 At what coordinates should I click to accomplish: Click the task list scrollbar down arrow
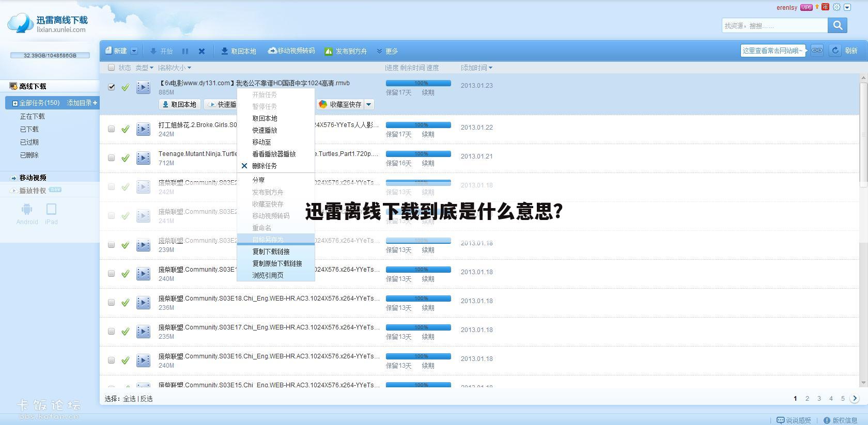click(863, 383)
